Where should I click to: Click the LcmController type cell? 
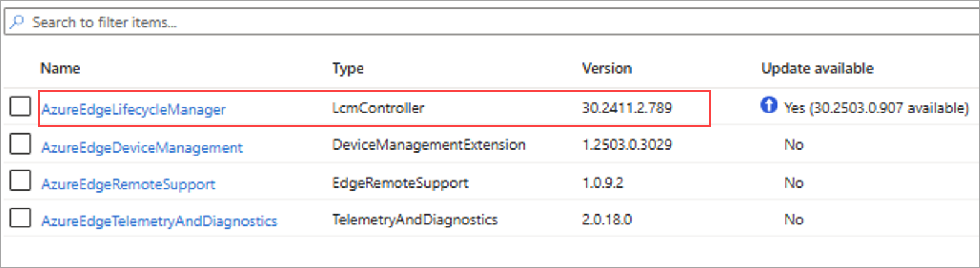coord(378,108)
